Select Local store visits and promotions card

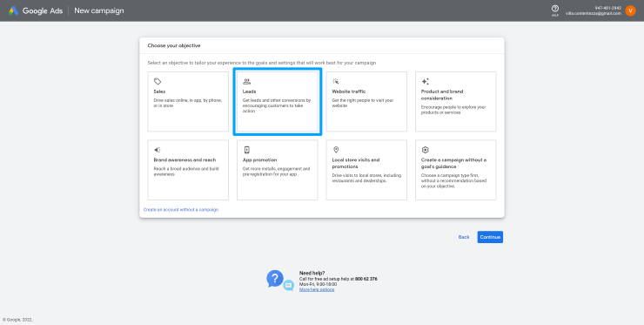(x=366, y=170)
